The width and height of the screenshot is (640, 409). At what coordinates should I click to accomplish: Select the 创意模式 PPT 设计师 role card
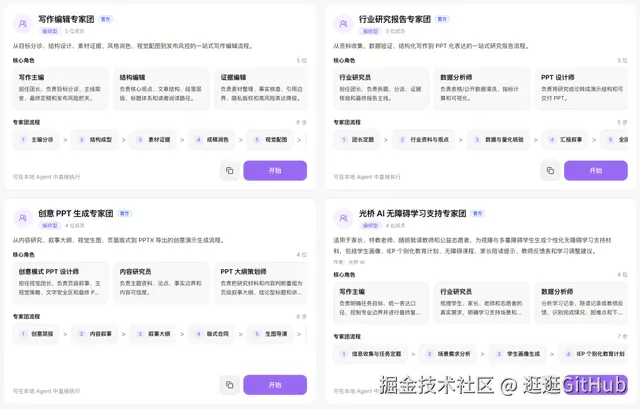click(60, 283)
